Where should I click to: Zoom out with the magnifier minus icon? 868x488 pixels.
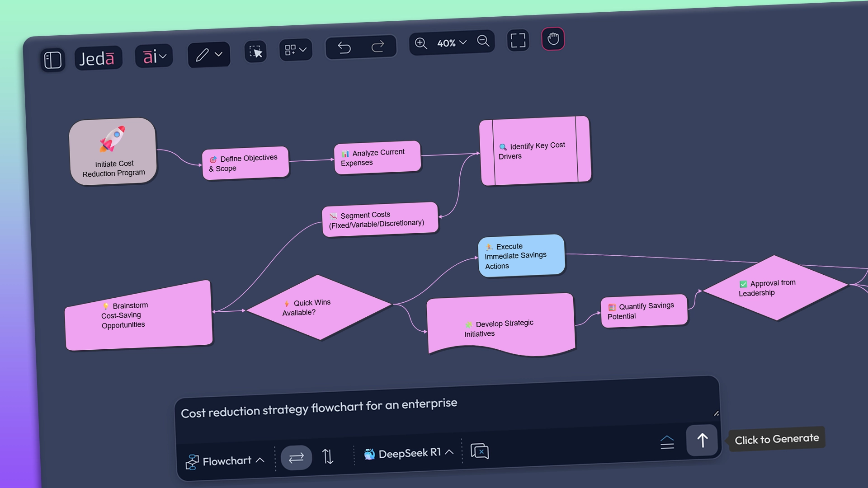pyautogui.click(x=483, y=41)
